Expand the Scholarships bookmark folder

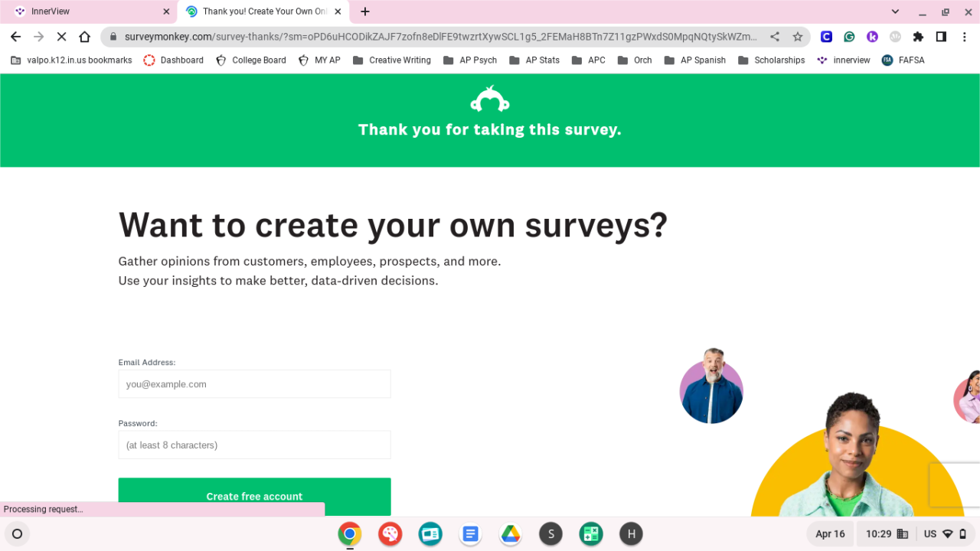tap(772, 60)
